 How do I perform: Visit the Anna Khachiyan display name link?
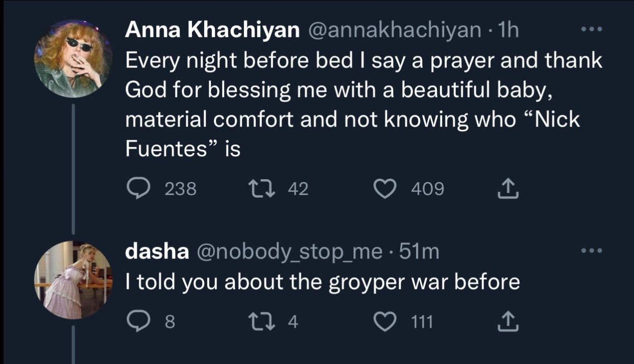point(212,31)
